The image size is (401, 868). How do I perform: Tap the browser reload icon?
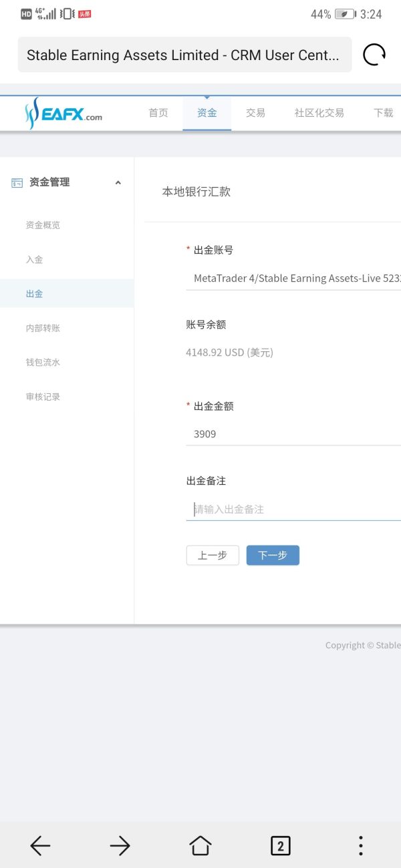click(x=374, y=55)
